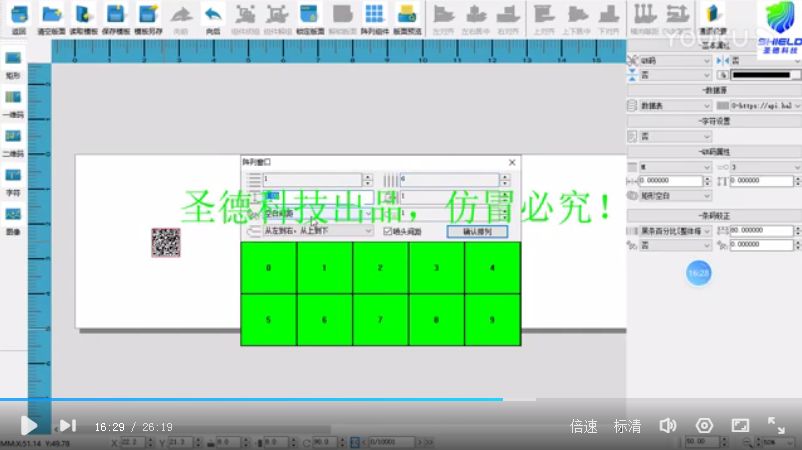The image size is (802, 450).
Task: Click the column count stepper arrows
Action: (504, 179)
